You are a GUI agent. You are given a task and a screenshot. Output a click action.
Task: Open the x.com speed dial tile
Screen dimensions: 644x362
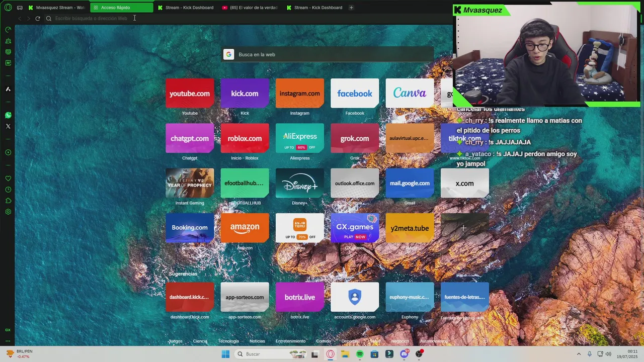tap(464, 183)
